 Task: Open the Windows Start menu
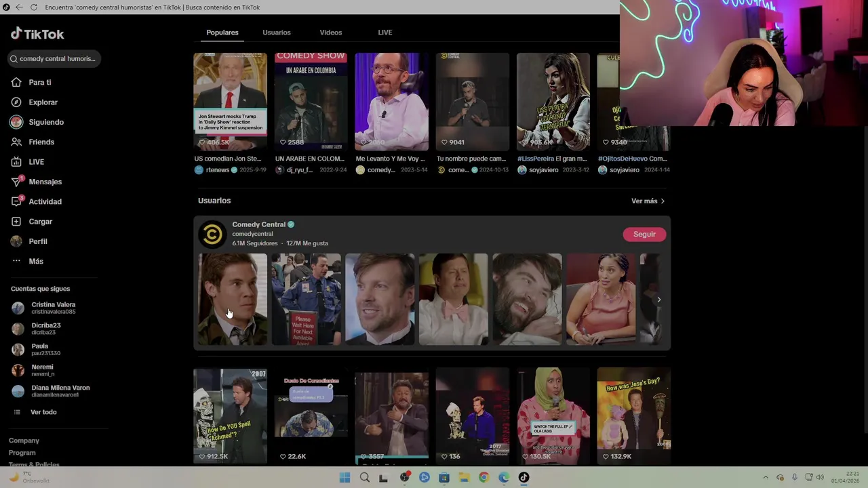pos(344,477)
